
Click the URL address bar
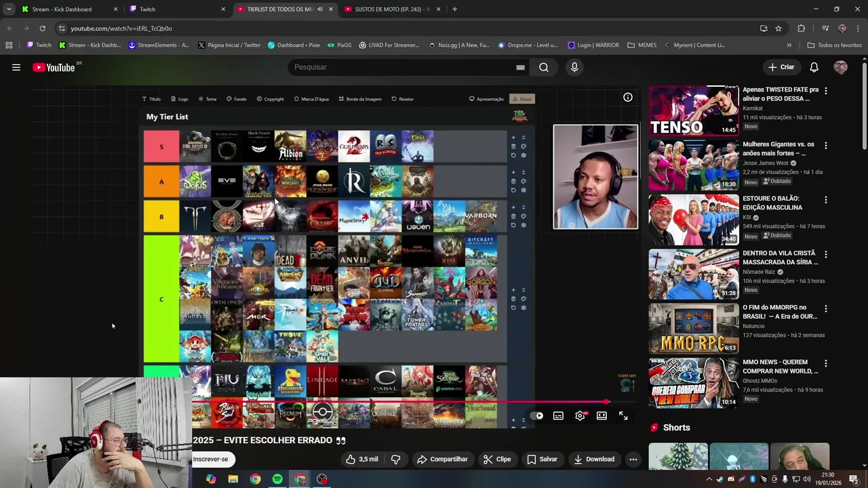pyautogui.click(x=407, y=28)
